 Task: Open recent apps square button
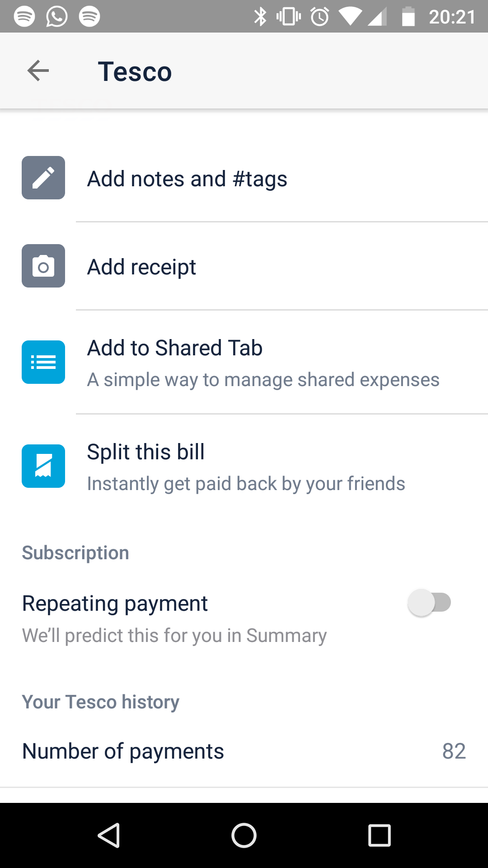(x=380, y=835)
